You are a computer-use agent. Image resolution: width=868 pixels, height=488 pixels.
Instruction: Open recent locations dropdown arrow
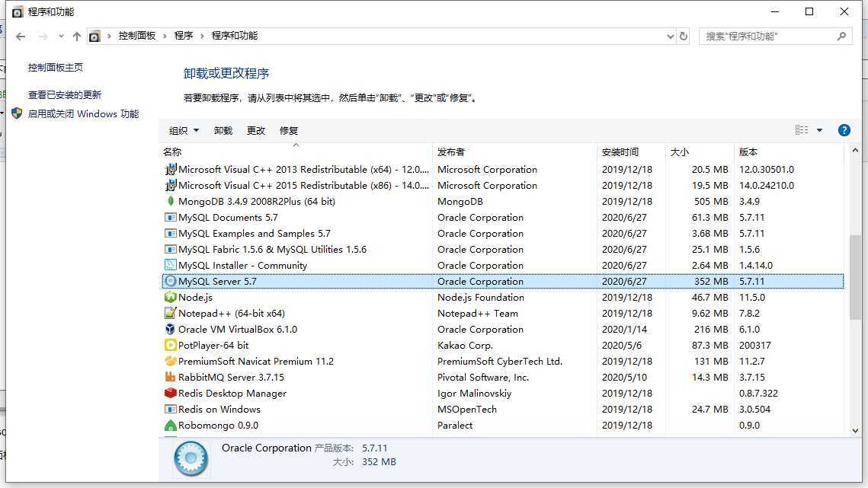[61, 37]
